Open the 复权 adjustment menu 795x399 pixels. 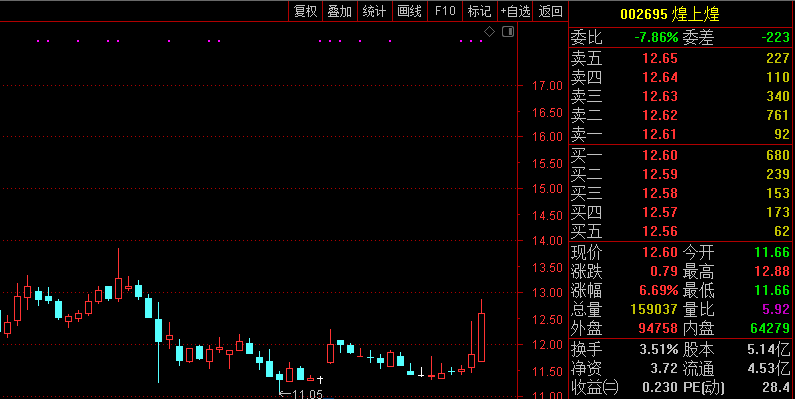306,11
